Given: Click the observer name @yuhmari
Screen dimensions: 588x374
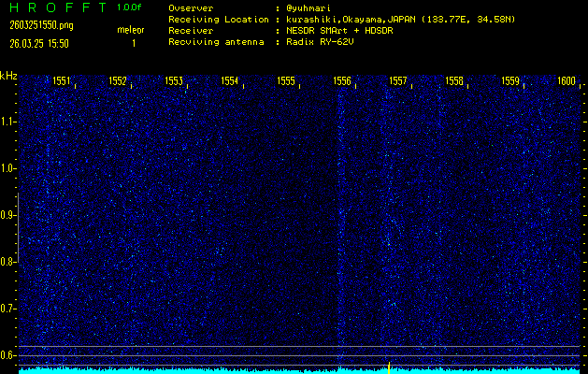Looking at the screenshot, I should point(308,8).
